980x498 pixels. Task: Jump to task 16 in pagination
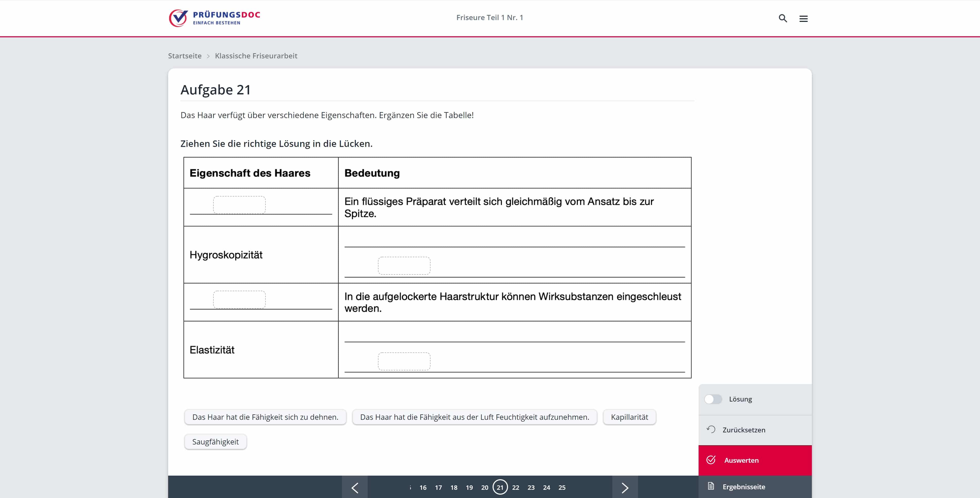423,487
